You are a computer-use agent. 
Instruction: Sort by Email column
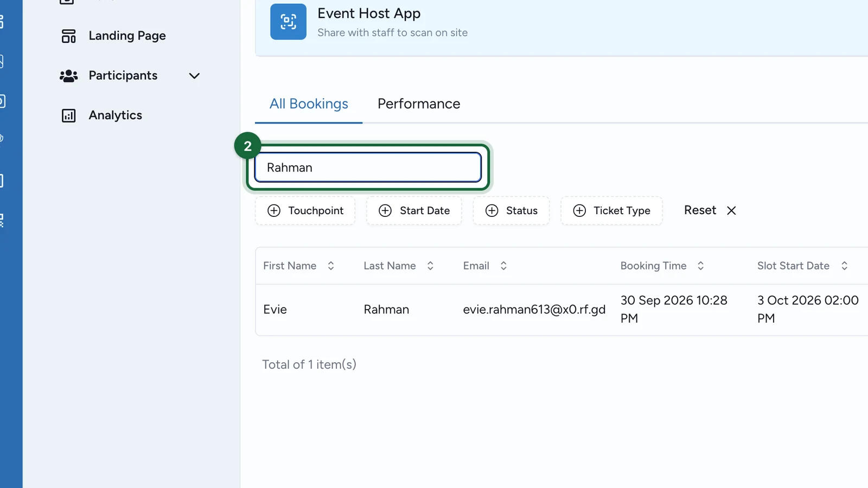click(485, 266)
